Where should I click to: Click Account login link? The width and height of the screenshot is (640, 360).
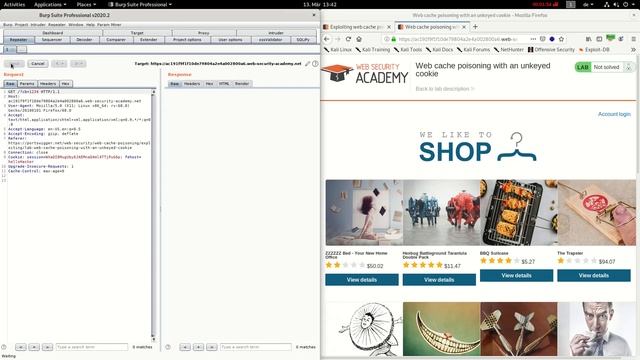[614, 114]
